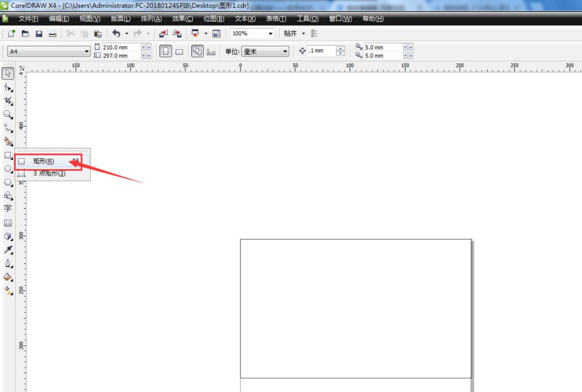
Task: Select the Crop tool
Action: pyautogui.click(x=8, y=101)
